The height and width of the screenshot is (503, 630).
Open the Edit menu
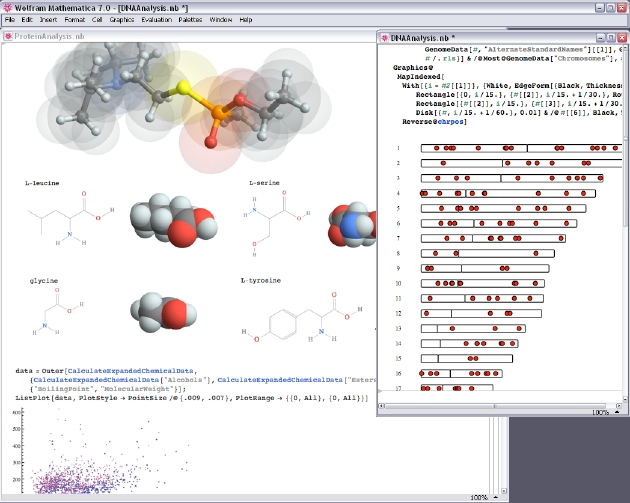pyautogui.click(x=27, y=19)
